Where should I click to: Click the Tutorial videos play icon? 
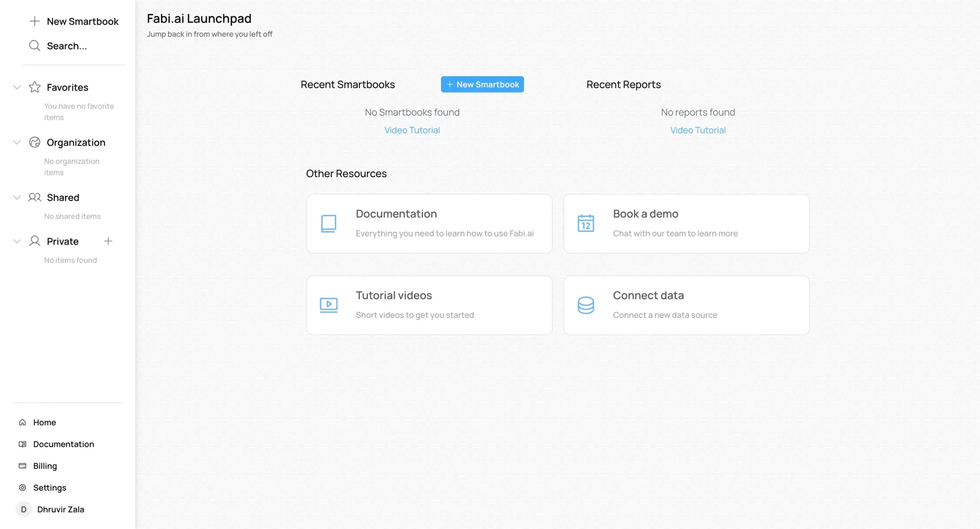click(328, 305)
